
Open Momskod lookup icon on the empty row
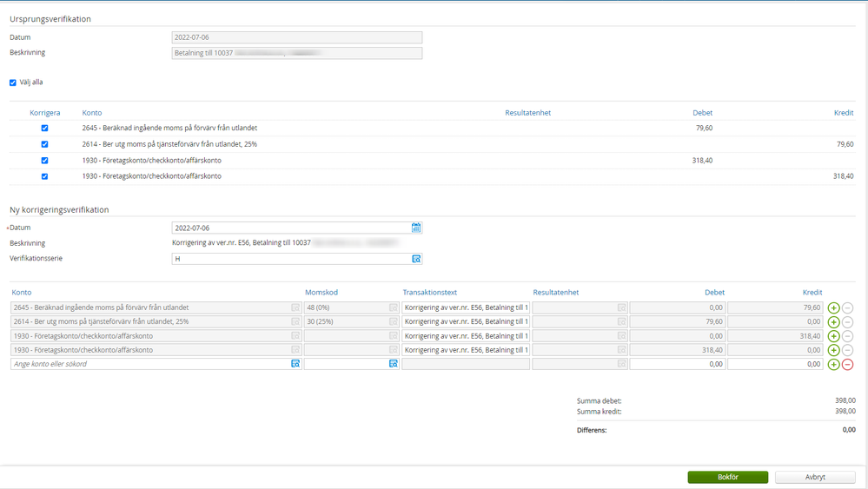coord(394,365)
